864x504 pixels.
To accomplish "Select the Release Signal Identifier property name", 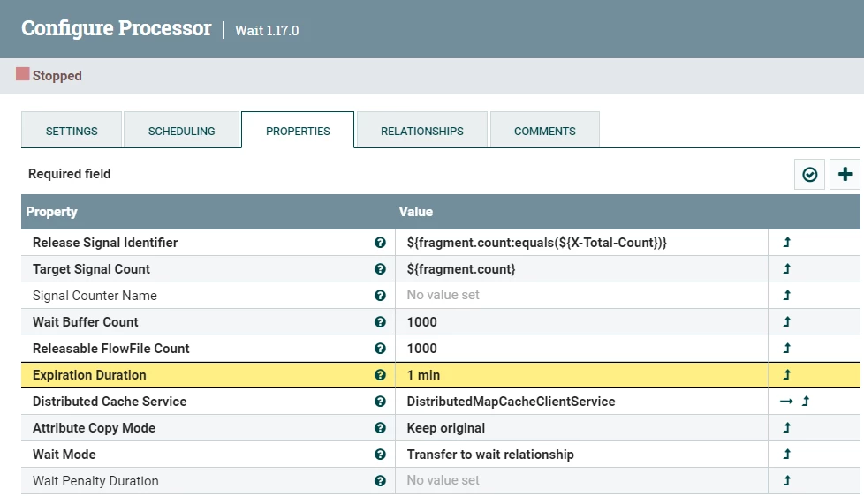I will [105, 243].
